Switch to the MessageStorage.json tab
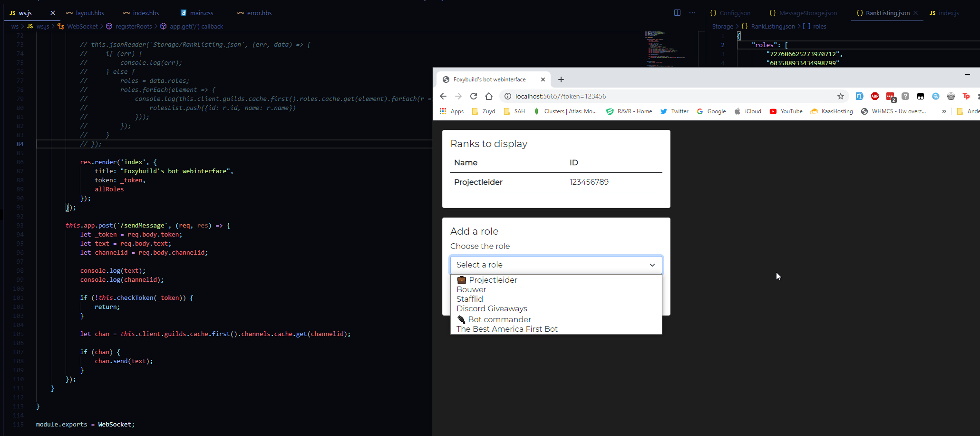 click(808, 13)
